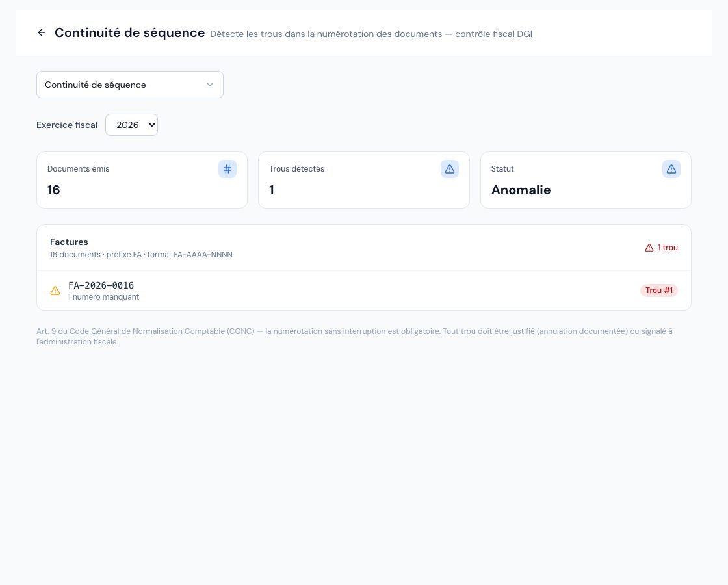This screenshot has height=585, width=728.
Task: Click the Statut card label
Action: [502, 169]
